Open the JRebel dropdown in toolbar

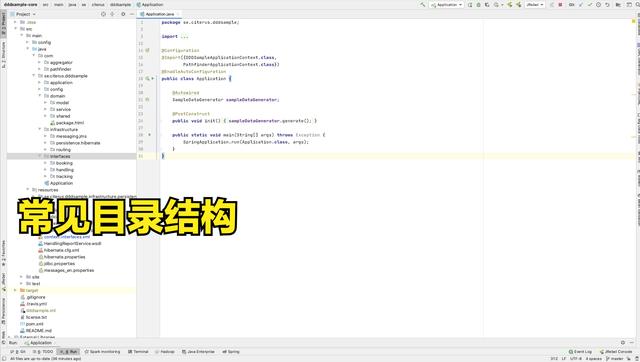(x=535, y=4)
